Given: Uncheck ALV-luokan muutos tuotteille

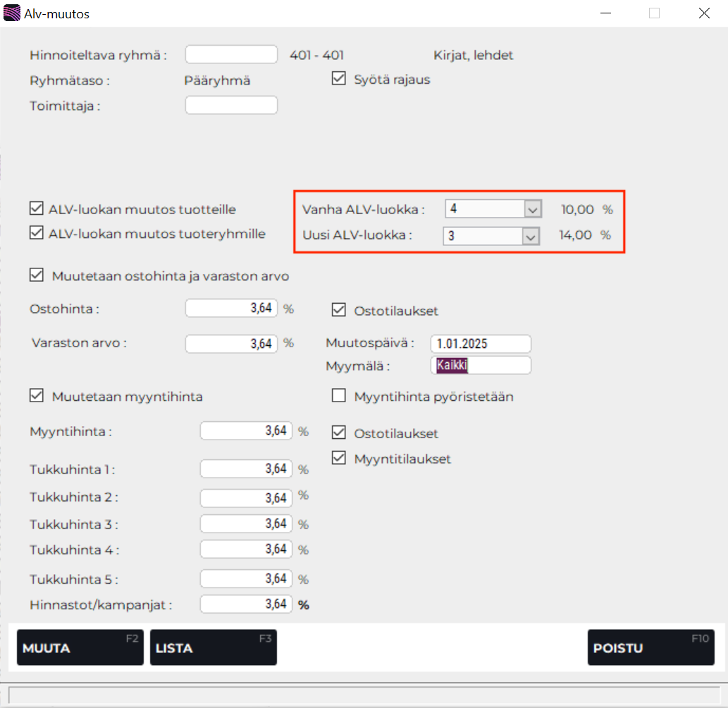Looking at the screenshot, I should coord(37,209).
